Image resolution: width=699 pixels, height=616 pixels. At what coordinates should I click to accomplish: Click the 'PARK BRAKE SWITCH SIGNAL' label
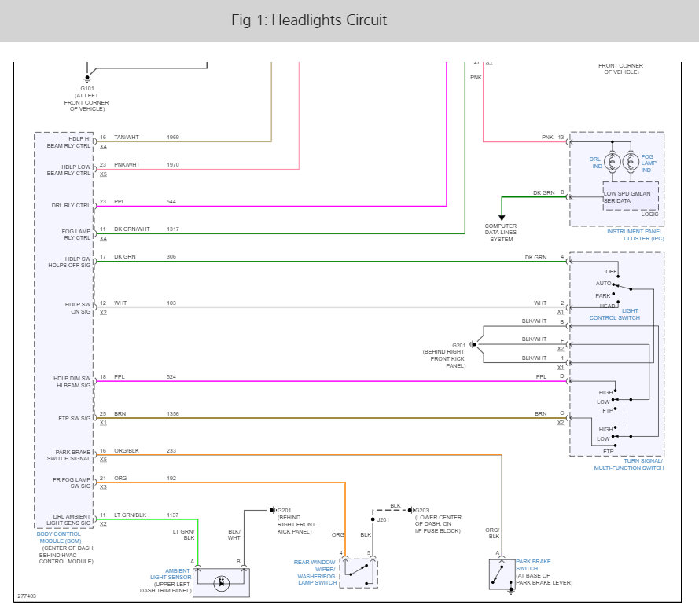point(68,455)
